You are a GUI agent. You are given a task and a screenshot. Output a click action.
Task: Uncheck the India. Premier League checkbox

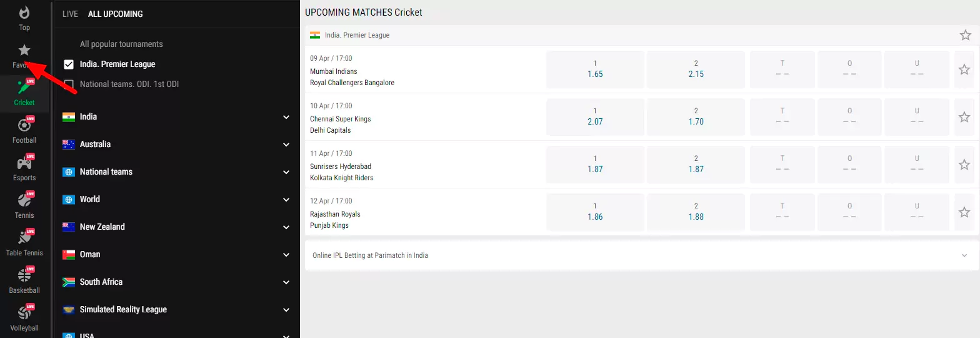click(x=69, y=64)
